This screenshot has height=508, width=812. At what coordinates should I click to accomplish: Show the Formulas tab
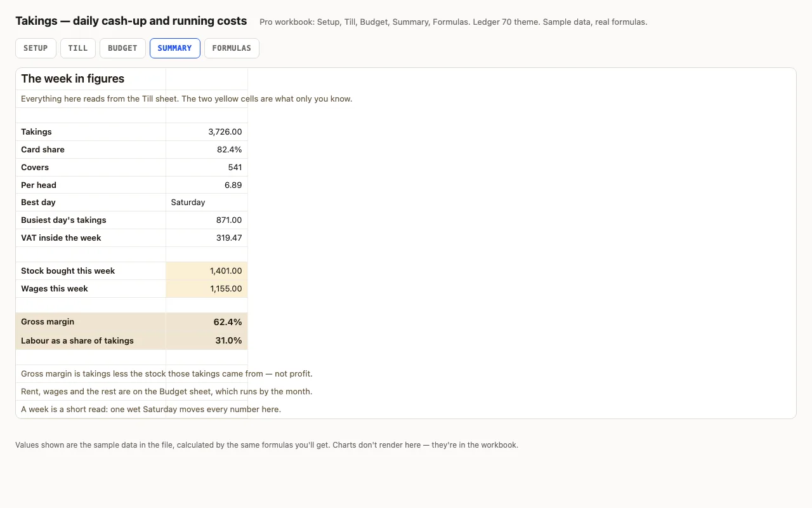coord(232,48)
